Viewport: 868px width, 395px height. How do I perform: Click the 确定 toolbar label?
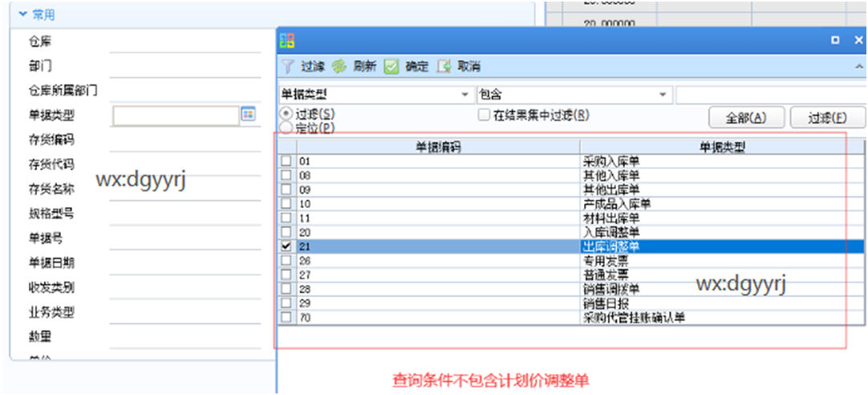[417, 67]
